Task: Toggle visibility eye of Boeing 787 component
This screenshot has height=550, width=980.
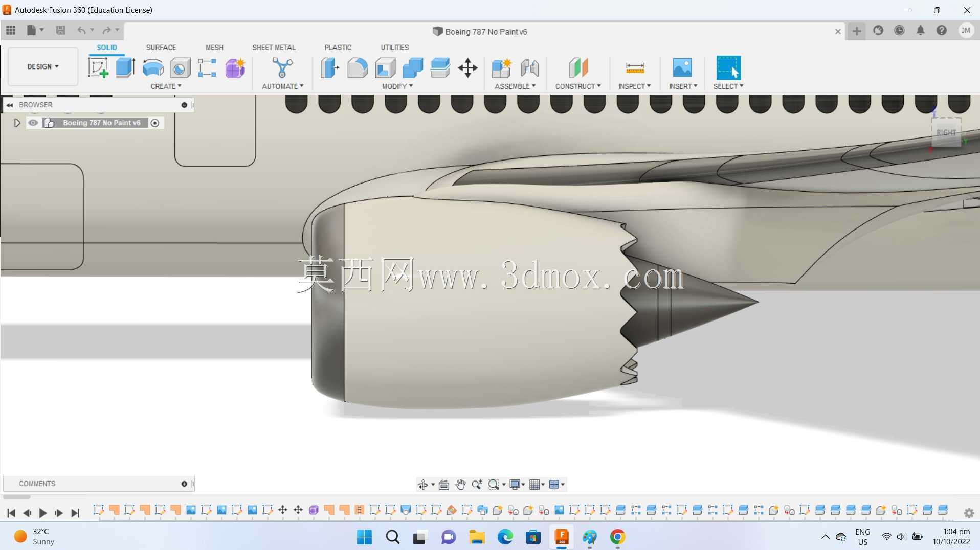Action: click(x=33, y=123)
